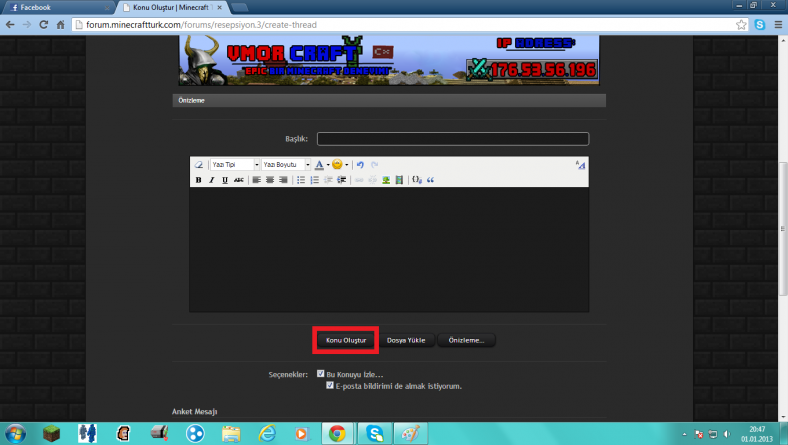Click the Konu Oluştur button
Viewport: 788px width, 445px height.
[346, 340]
